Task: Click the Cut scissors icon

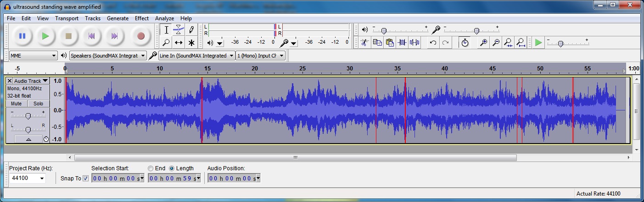Action: click(364, 42)
